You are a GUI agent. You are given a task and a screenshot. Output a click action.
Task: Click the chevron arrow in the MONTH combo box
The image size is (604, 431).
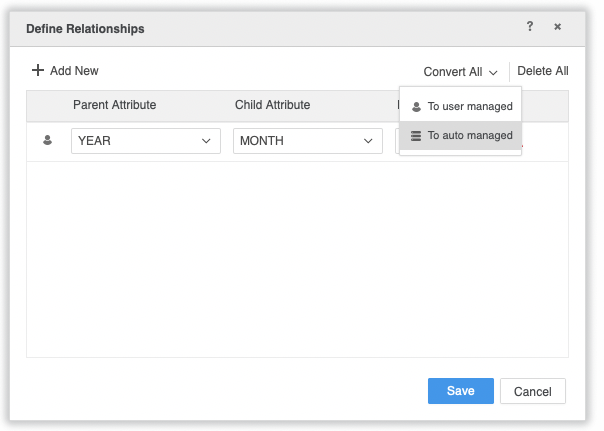tap(368, 141)
